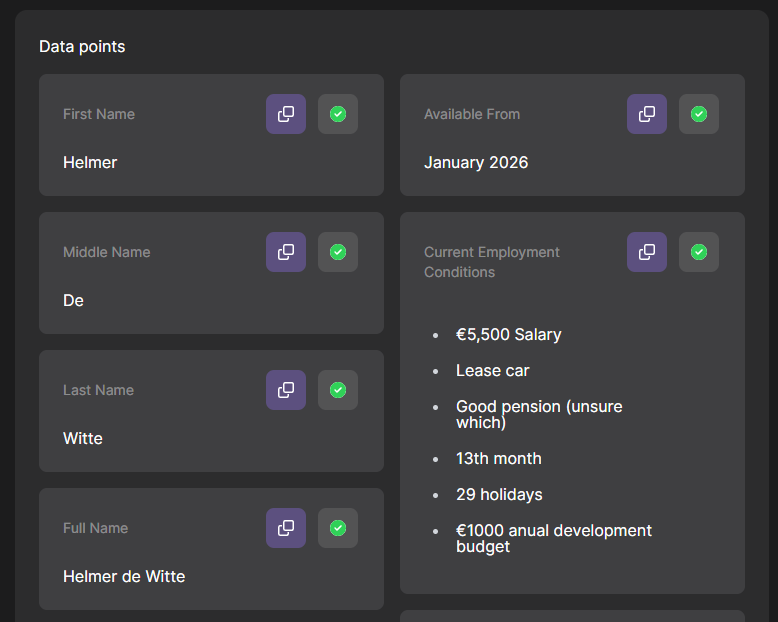Click the "Data points" section heading
The height and width of the screenshot is (622, 778).
82,47
